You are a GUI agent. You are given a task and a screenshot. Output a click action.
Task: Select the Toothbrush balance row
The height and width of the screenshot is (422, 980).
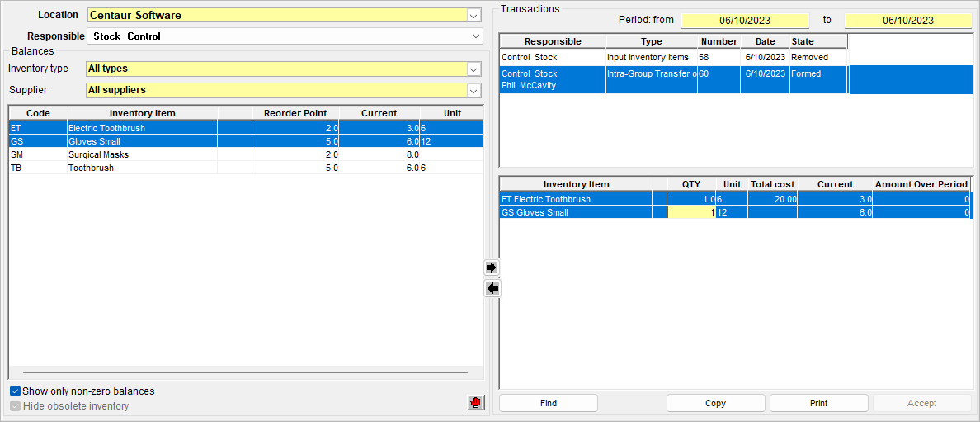pyautogui.click(x=246, y=168)
